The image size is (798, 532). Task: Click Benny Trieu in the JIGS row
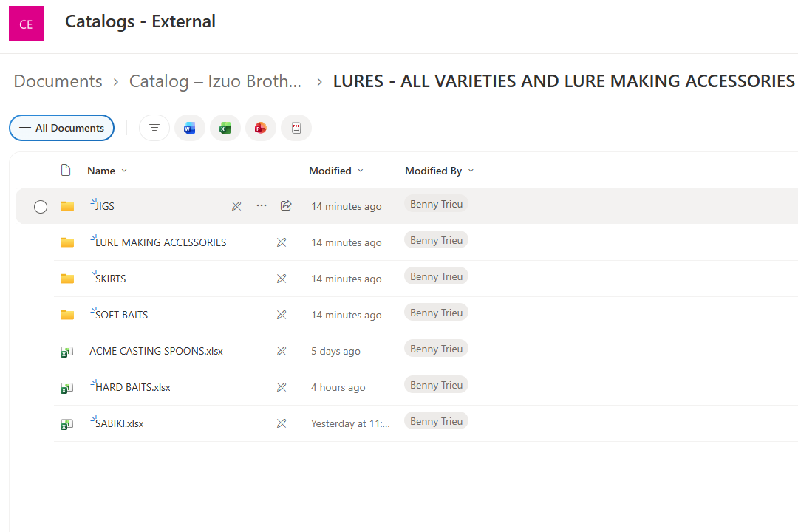pos(436,204)
